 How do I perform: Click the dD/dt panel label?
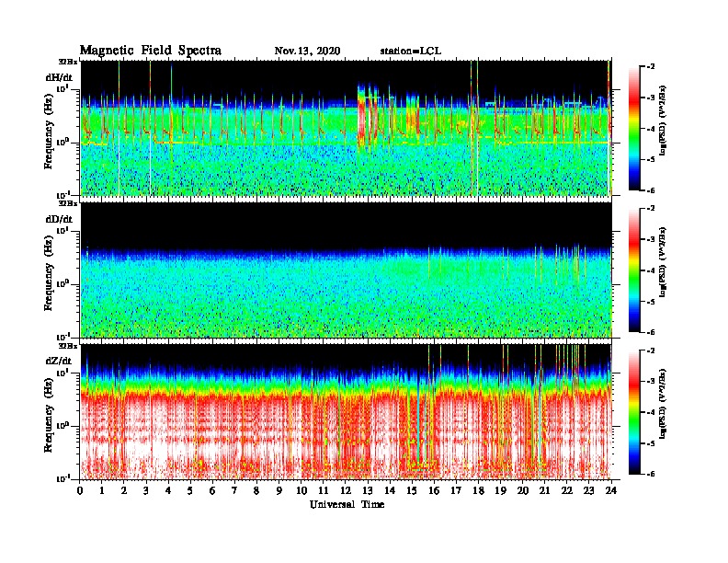[59, 219]
